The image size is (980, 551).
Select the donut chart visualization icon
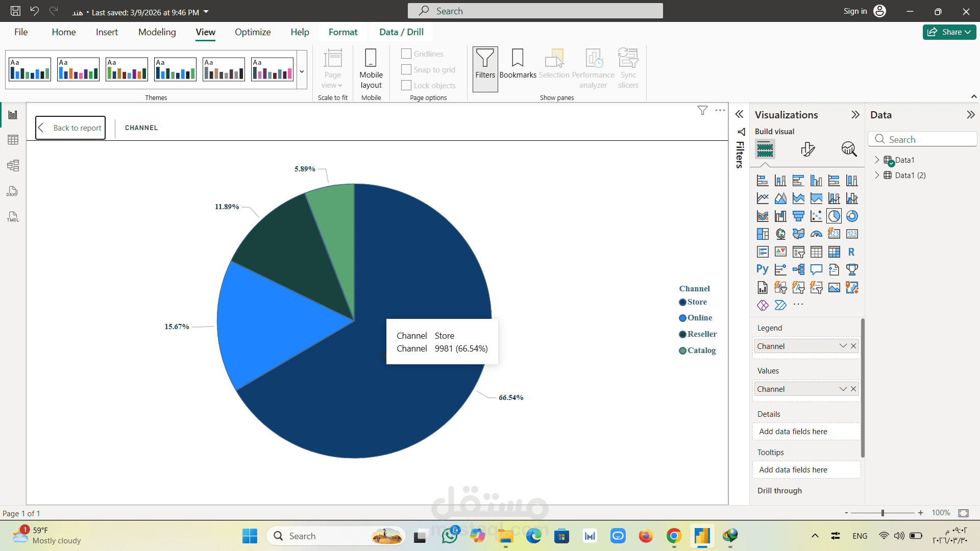click(851, 216)
